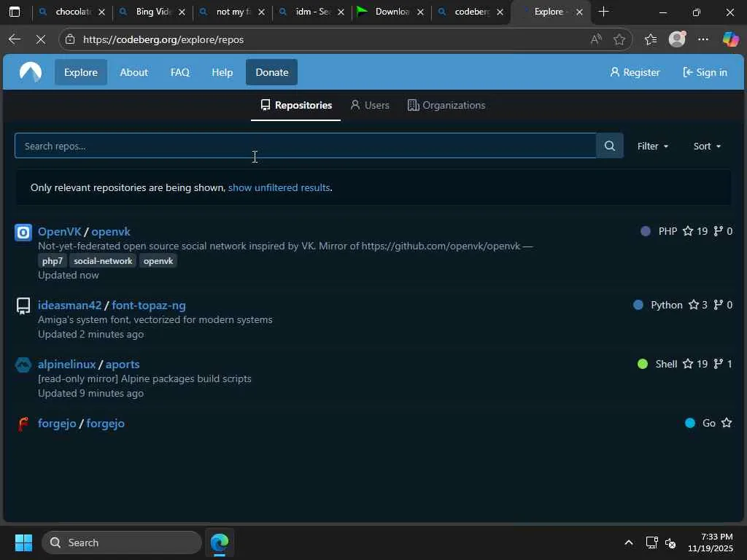Click the site lock info icon

coord(70,39)
